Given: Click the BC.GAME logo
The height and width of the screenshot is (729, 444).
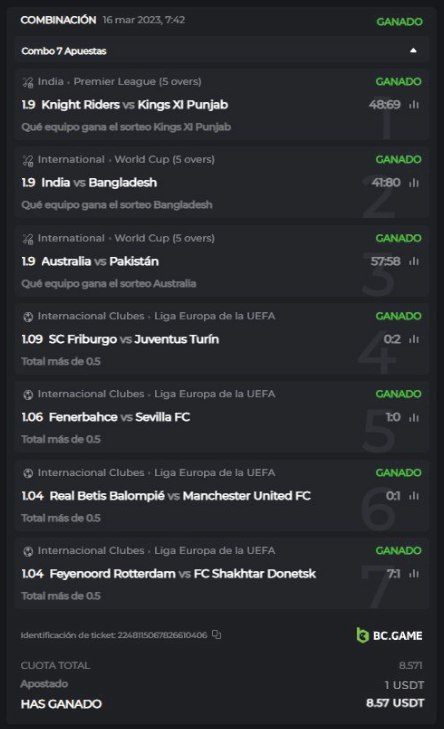Looking at the screenshot, I should 389,635.
